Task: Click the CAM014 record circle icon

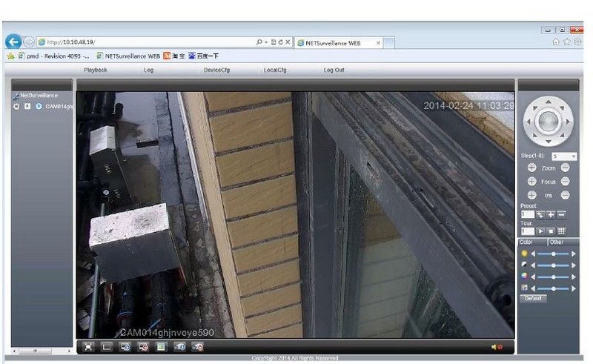Action: [x=16, y=106]
